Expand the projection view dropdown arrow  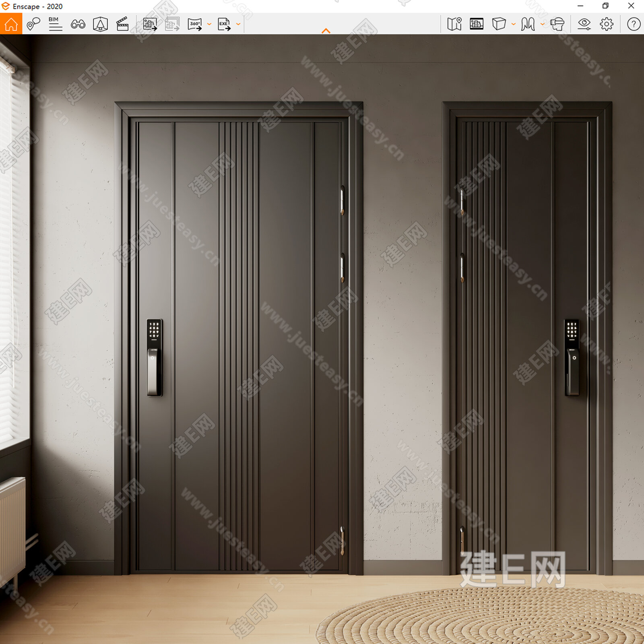click(x=513, y=24)
